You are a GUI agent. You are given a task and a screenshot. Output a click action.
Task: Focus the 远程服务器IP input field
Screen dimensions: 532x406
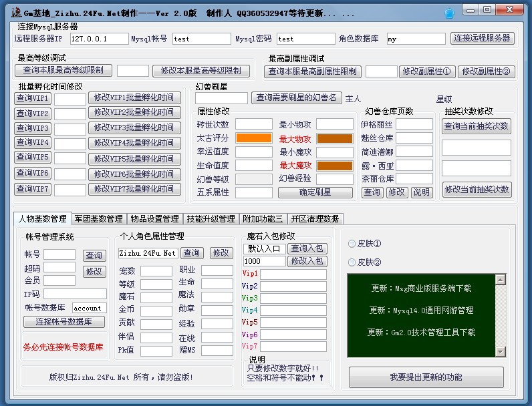tap(98, 39)
